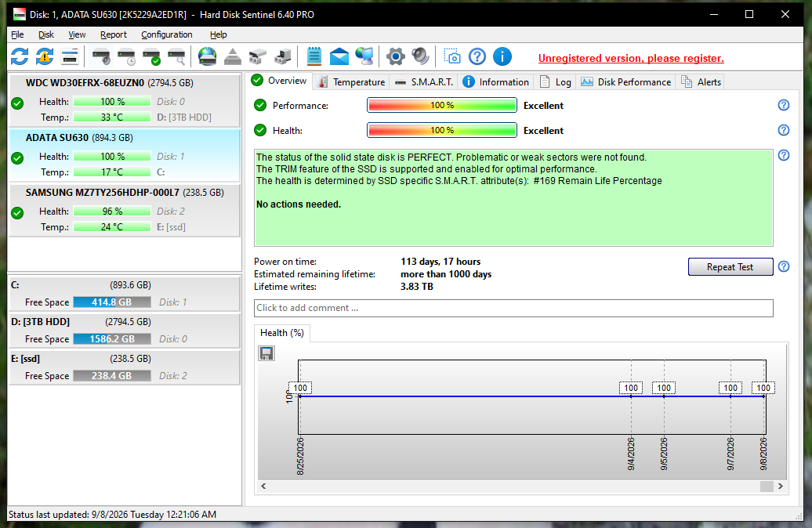This screenshot has height=528, width=812.
Task: Click the 'more than 1000 days' lifetime value
Action: (446, 274)
